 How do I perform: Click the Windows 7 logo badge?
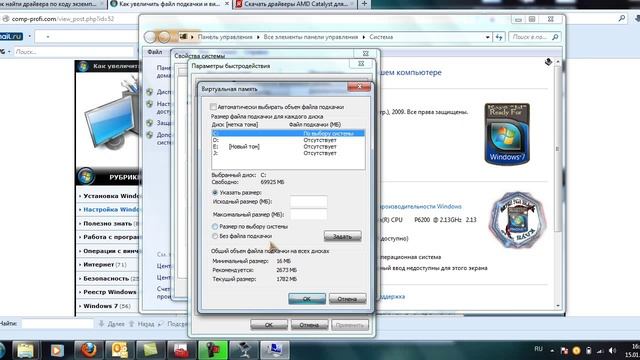[507, 134]
